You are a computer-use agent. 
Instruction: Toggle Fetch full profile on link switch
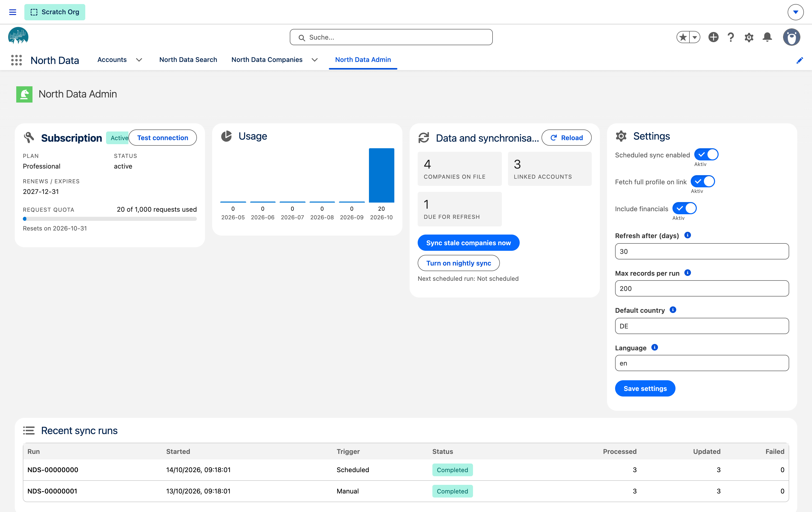703,181
